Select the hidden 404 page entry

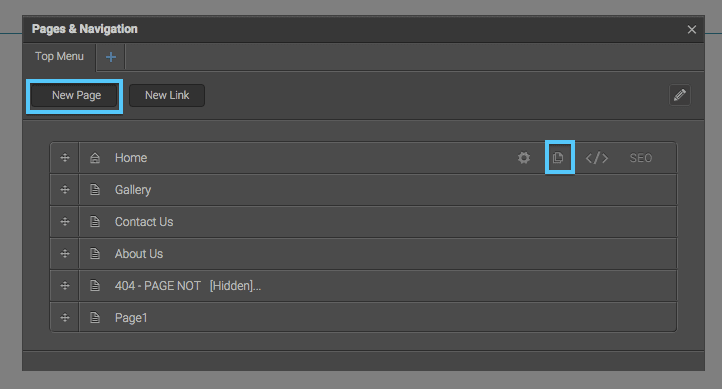click(378, 286)
